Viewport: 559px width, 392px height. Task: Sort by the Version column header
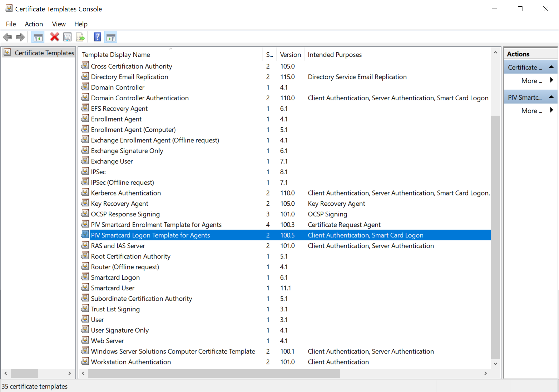point(290,55)
